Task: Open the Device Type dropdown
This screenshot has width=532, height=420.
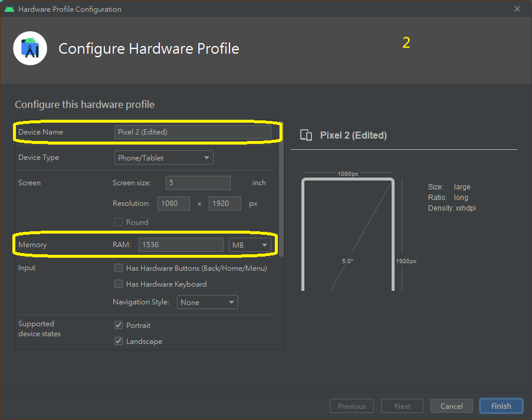Action: 164,157
